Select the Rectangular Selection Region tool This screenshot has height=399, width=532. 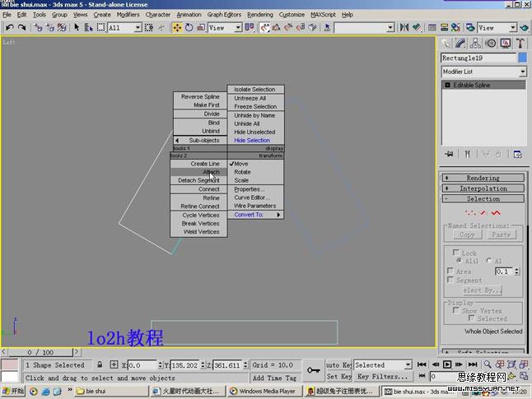[x=100, y=27]
